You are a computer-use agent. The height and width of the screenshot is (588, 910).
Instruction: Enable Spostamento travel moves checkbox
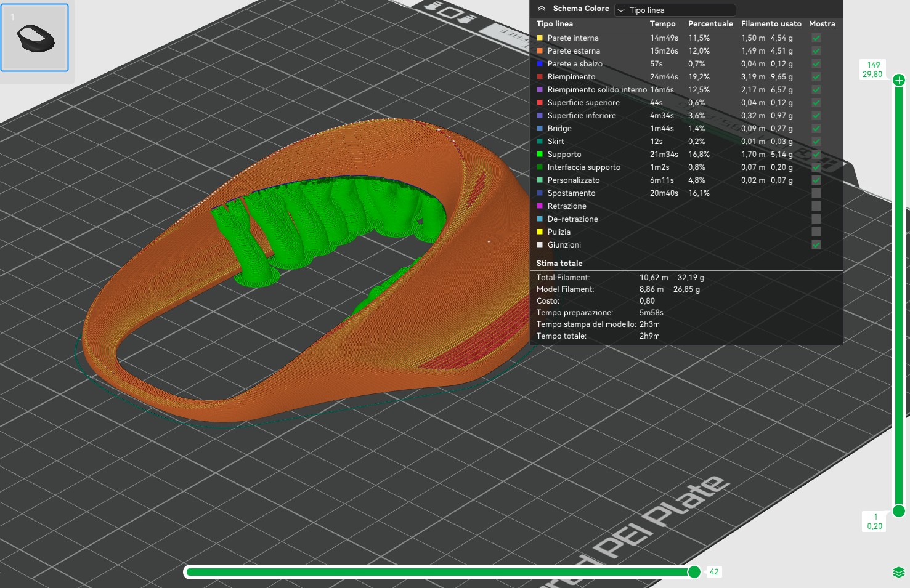tap(816, 193)
